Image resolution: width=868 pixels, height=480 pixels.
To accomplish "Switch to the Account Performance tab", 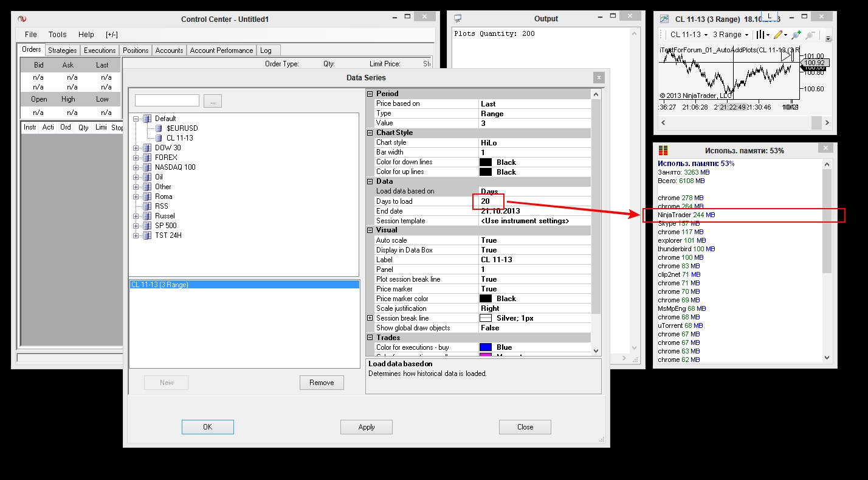I will coord(221,50).
